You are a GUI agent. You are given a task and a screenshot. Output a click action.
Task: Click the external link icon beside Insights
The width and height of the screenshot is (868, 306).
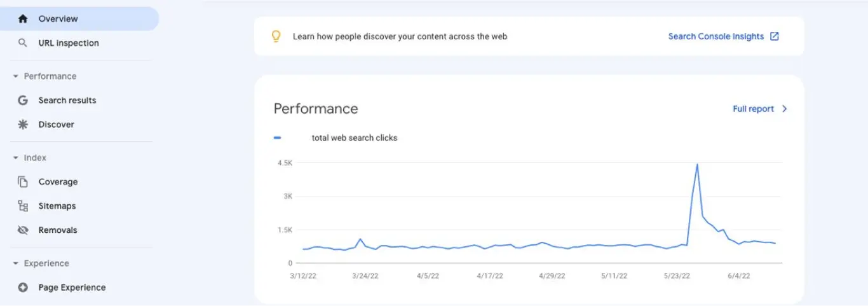(775, 36)
